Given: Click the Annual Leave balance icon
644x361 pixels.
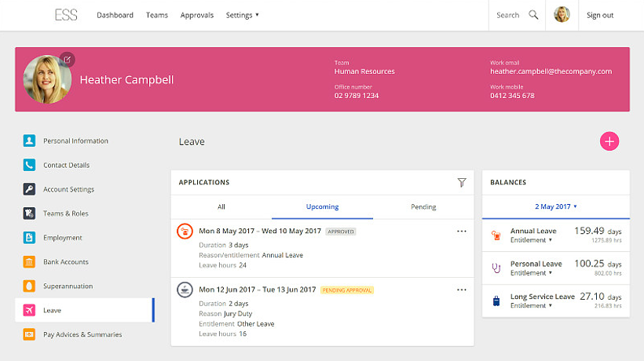Looking at the screenshot, I should (496, 235).
